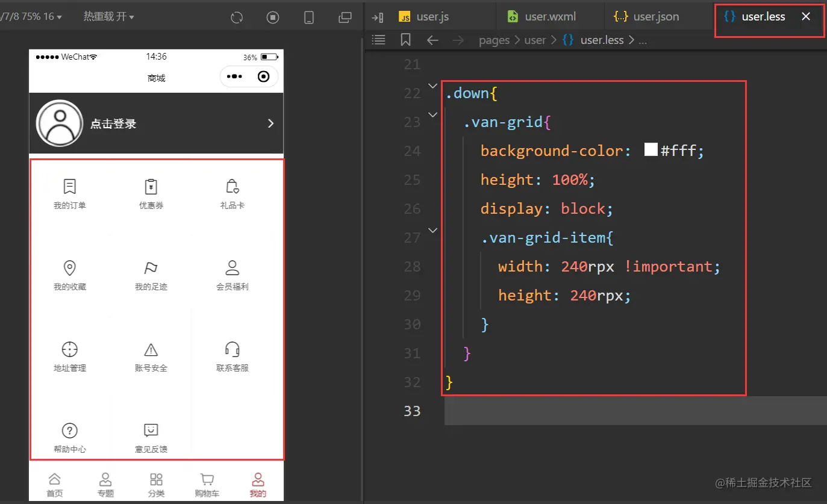Collapse the .van-grid-item fold arrow
Screen dimensions: 827x504
click(432, 230)
